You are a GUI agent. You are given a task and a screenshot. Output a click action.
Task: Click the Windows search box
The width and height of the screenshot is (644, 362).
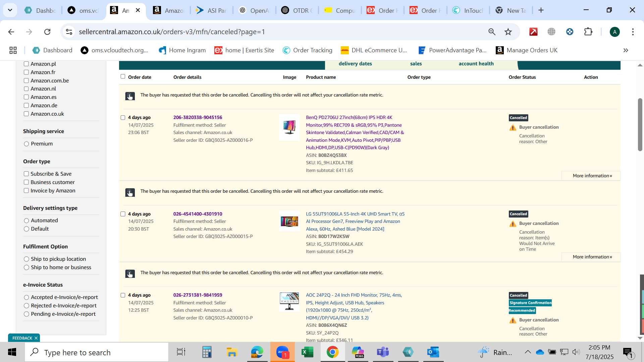(x=97, y=352)
